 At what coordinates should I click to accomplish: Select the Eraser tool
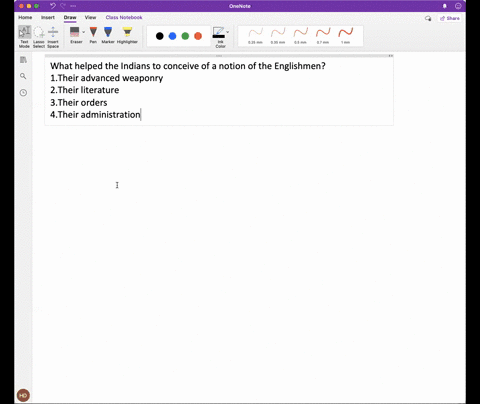(x=75, y=35)
